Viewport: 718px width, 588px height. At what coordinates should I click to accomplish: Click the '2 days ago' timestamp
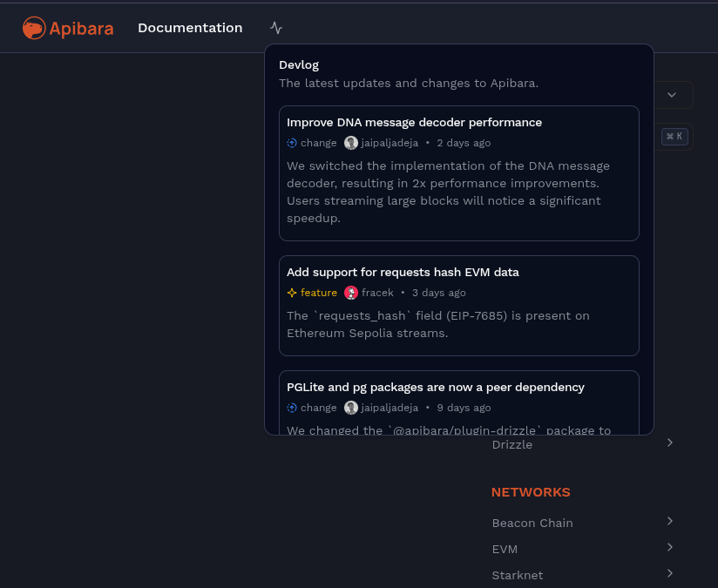coord(464,143)
